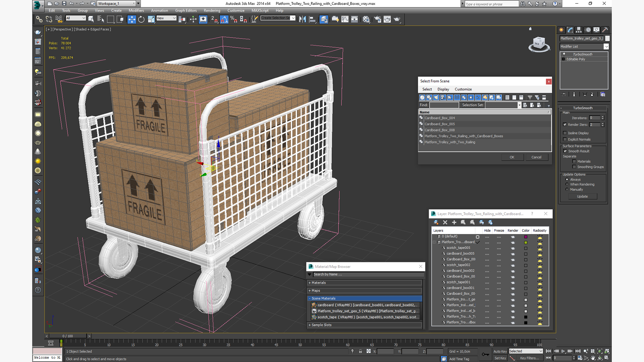Open the Render Setup teapot icon
This screenshot has height=362, width=644.
click(x=377, y=19)
